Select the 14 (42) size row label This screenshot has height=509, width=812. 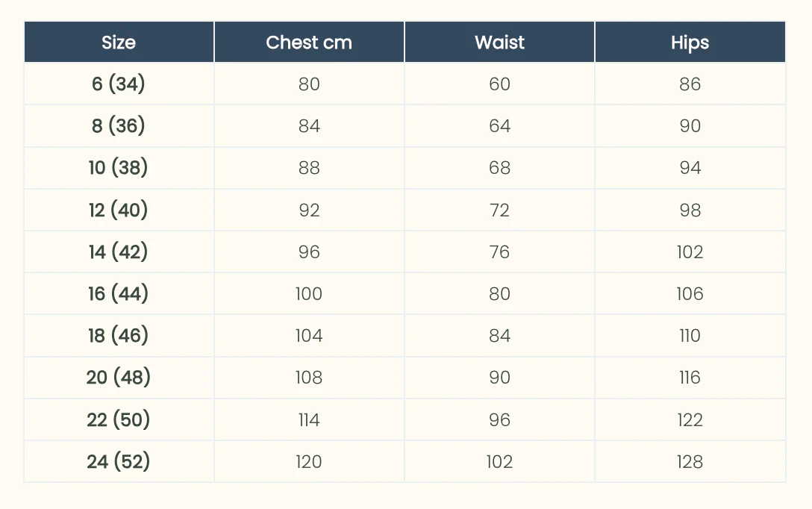click(x=119, y=252)
